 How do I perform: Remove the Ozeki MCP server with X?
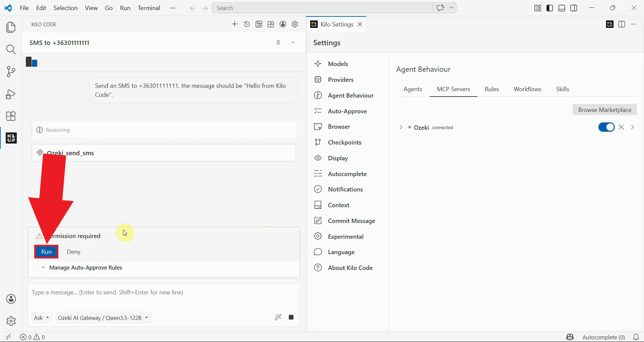(621, 127)
